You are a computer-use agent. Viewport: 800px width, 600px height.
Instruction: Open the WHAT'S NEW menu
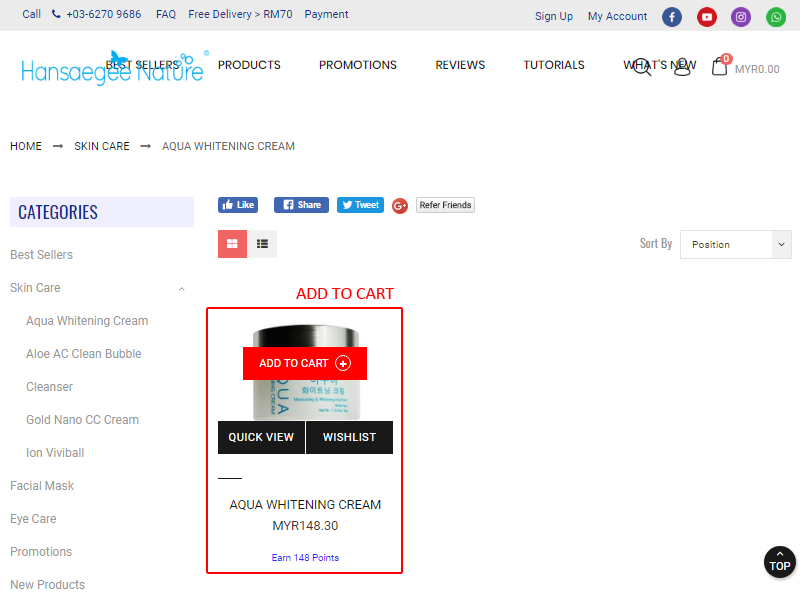coord(660,65)
